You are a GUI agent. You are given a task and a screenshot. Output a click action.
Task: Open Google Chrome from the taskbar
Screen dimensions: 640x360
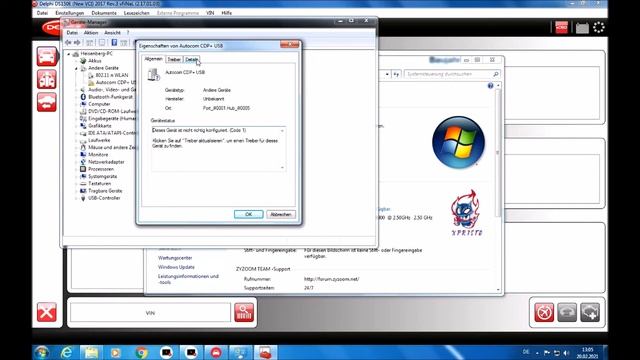coord(141,352)
